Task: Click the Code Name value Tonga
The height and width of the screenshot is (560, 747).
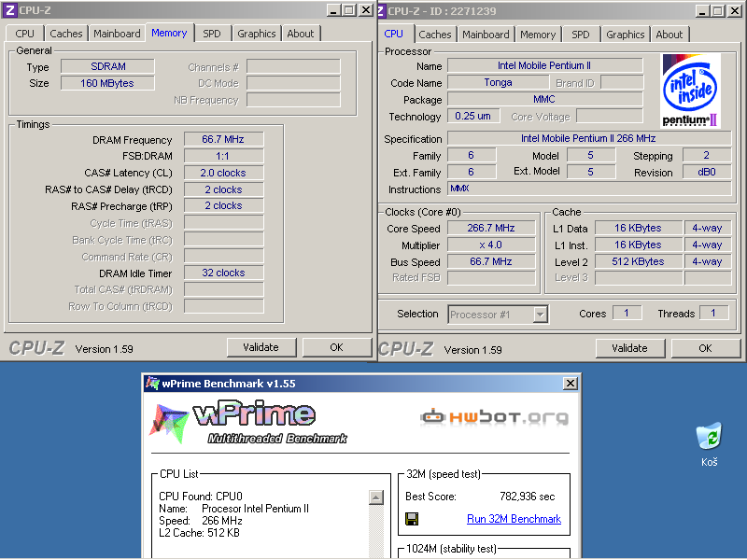Action: click(499, 82)
